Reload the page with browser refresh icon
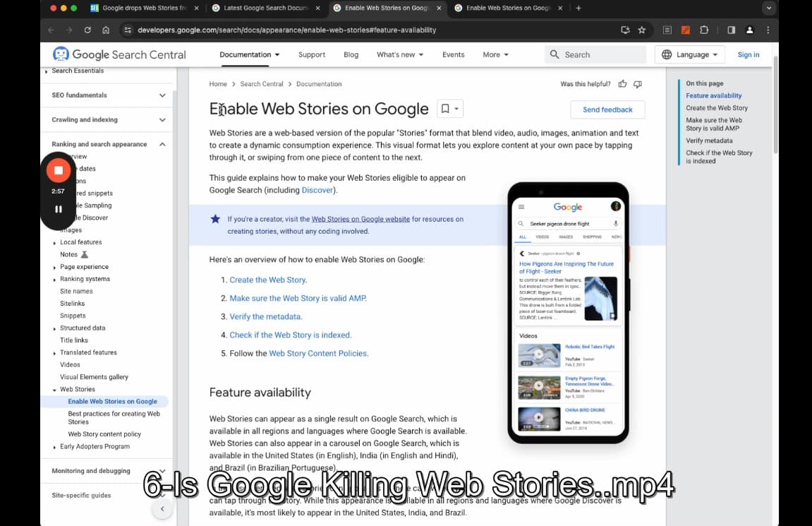Image resolution: width=812 pixels, height=526 pixels. (x=87, y=30)
